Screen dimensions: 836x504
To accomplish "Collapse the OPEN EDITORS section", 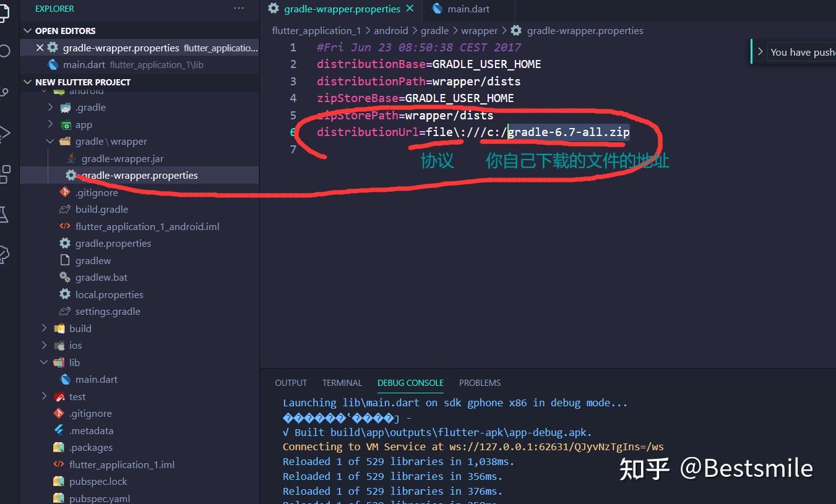I will 27,30.
